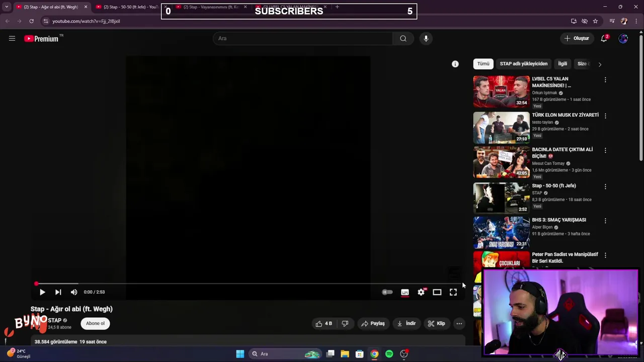Open options for Türk Elon Musk video
The height and width of the screenshot is (362, 644).
(x=605, y=116)
